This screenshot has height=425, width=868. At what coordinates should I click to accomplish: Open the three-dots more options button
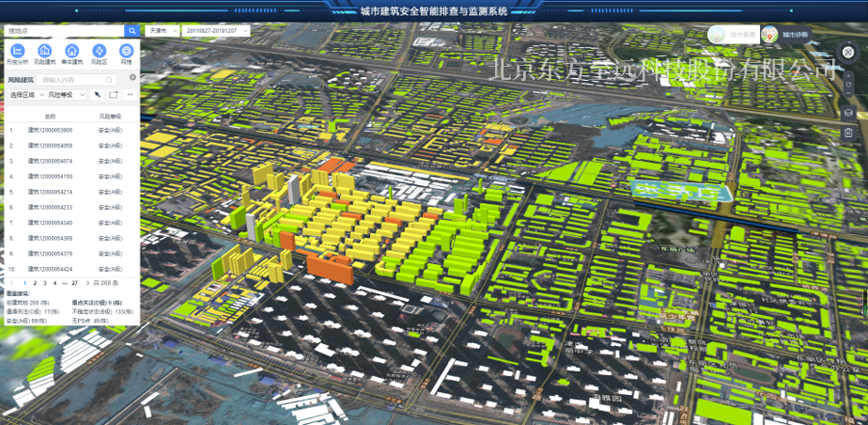130,95
